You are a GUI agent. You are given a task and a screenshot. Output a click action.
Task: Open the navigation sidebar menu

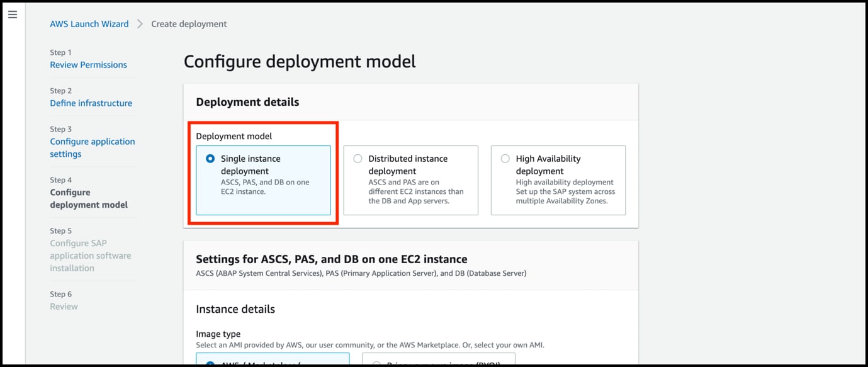tap(13, 14)
